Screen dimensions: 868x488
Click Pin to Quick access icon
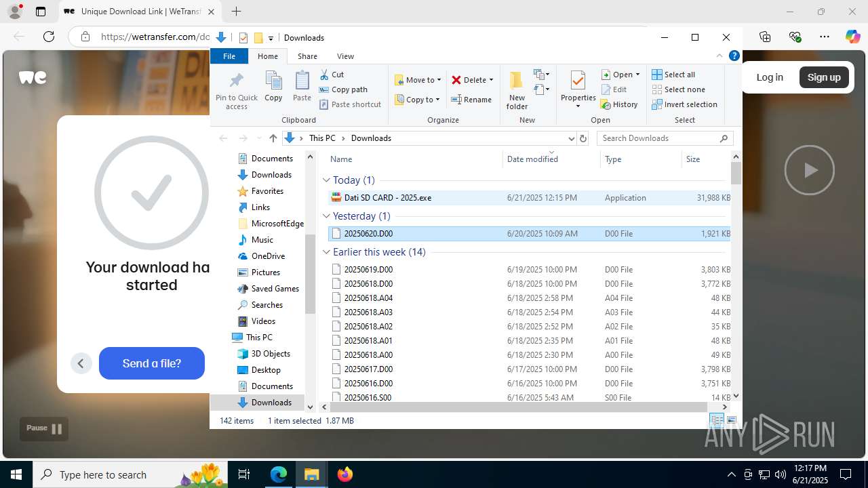(237, 89)
